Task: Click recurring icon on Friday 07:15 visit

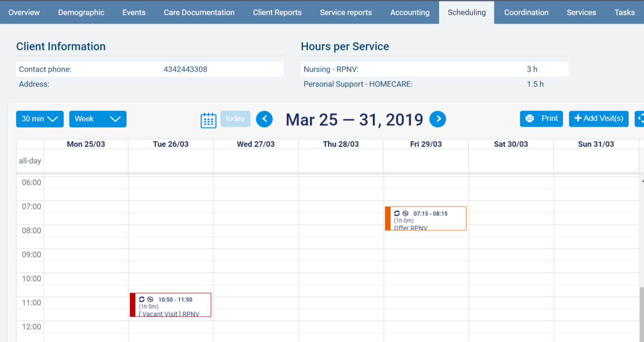Action: click(x=397, y=214)
